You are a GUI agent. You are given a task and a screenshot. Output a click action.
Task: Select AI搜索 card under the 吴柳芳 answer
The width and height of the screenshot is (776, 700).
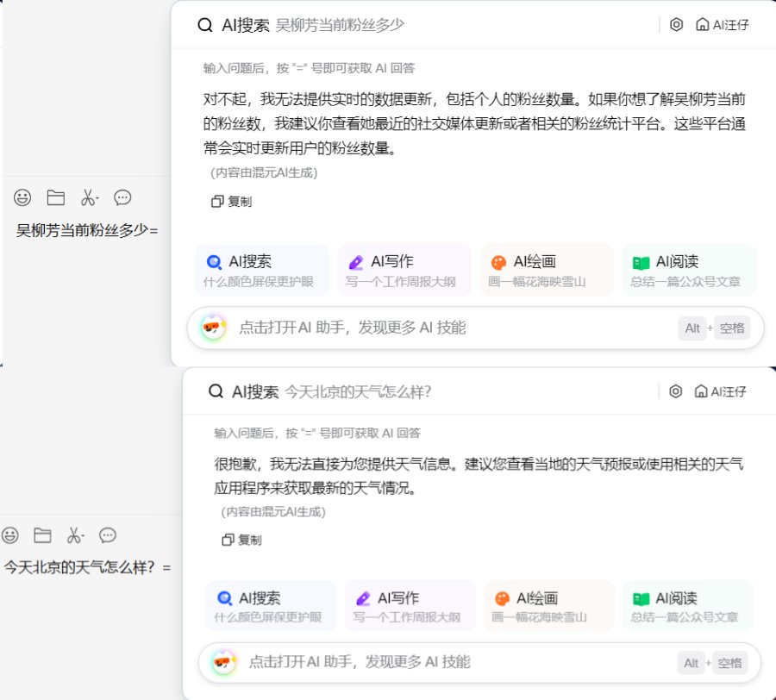point(262,270)
